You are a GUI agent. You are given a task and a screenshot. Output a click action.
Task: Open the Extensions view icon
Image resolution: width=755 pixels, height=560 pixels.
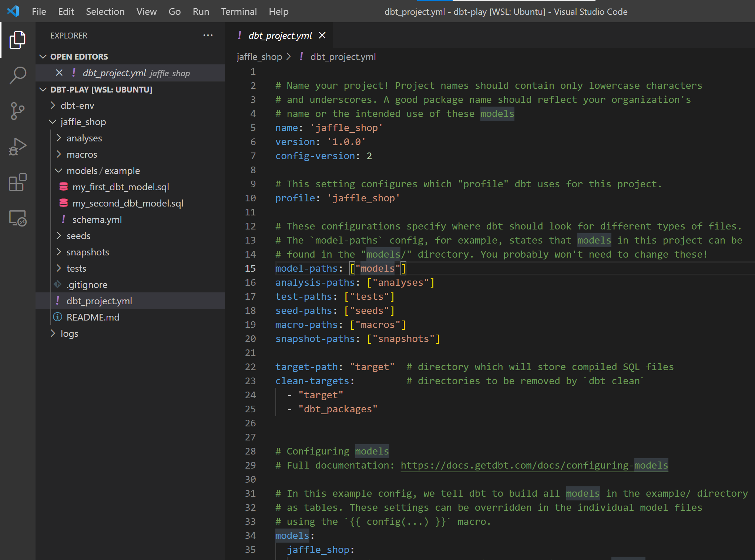(x=17, y=182)
